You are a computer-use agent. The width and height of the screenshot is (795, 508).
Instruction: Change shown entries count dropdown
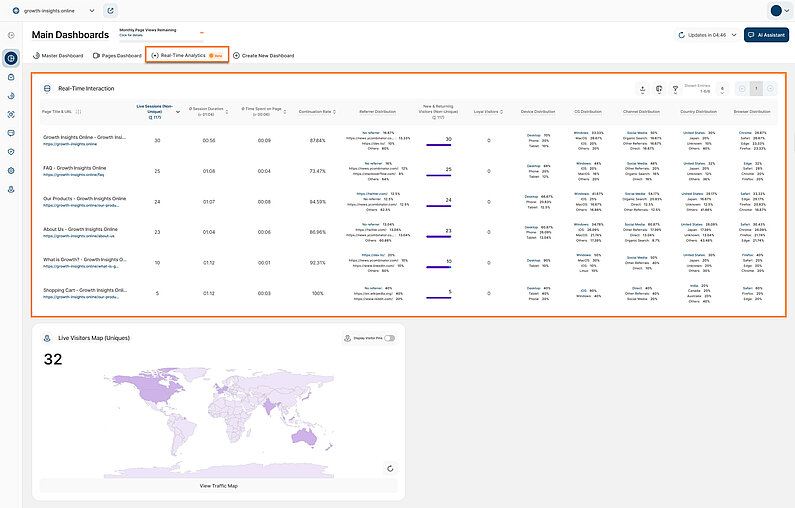(x=722, y=89)
